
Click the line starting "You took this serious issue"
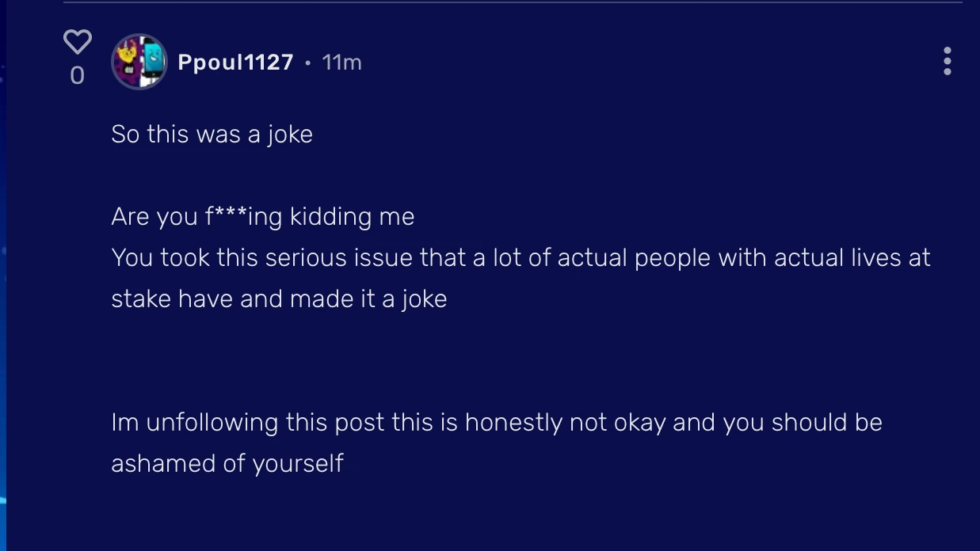(521, 257)
